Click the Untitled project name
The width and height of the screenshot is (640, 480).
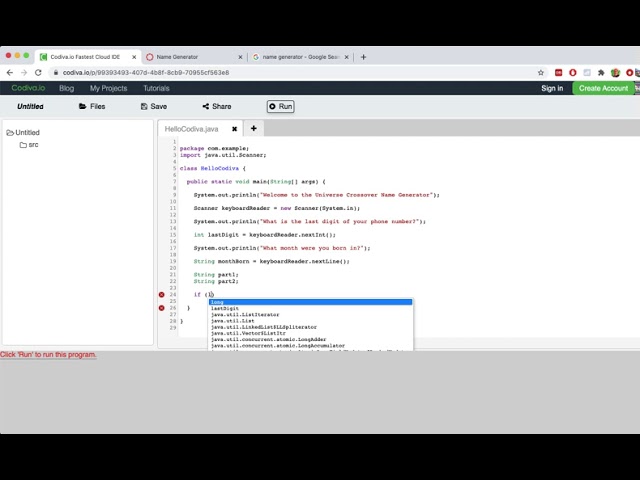tap(30, 107)
